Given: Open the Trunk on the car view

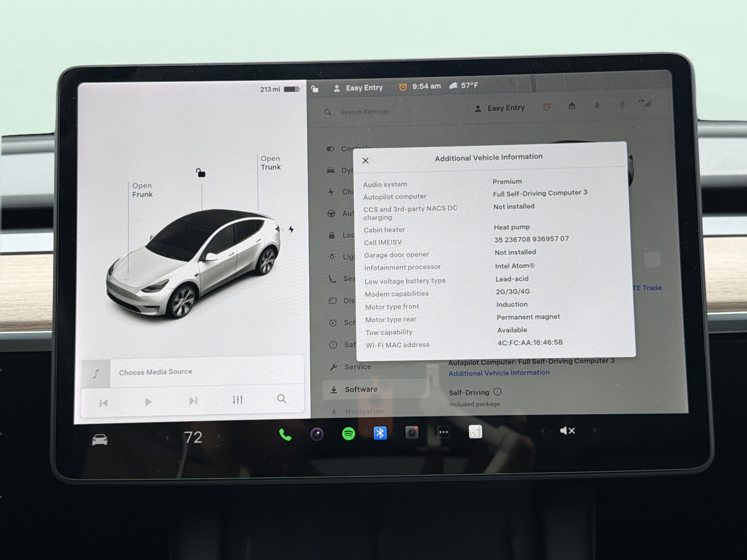Looking at the screenshot, I should click(x=270, y=163).
